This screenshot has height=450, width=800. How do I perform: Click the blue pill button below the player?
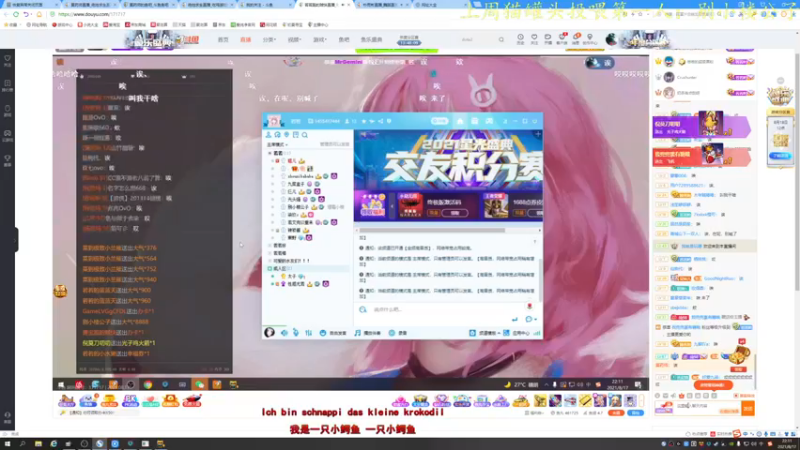tap(635, 413)
